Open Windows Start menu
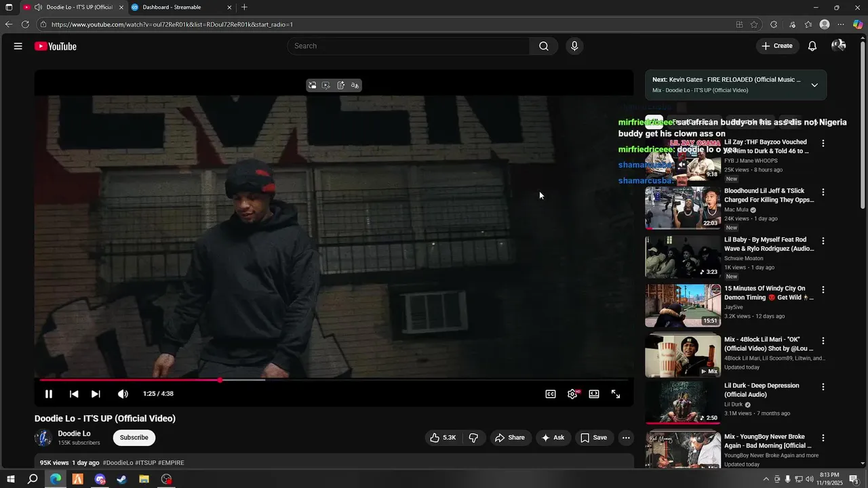The image size is (868, 488). click(x=9, y=479)
